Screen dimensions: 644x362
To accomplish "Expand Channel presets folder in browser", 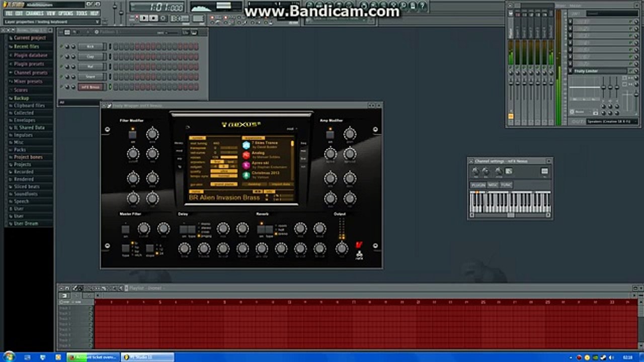I will (31, 72).
